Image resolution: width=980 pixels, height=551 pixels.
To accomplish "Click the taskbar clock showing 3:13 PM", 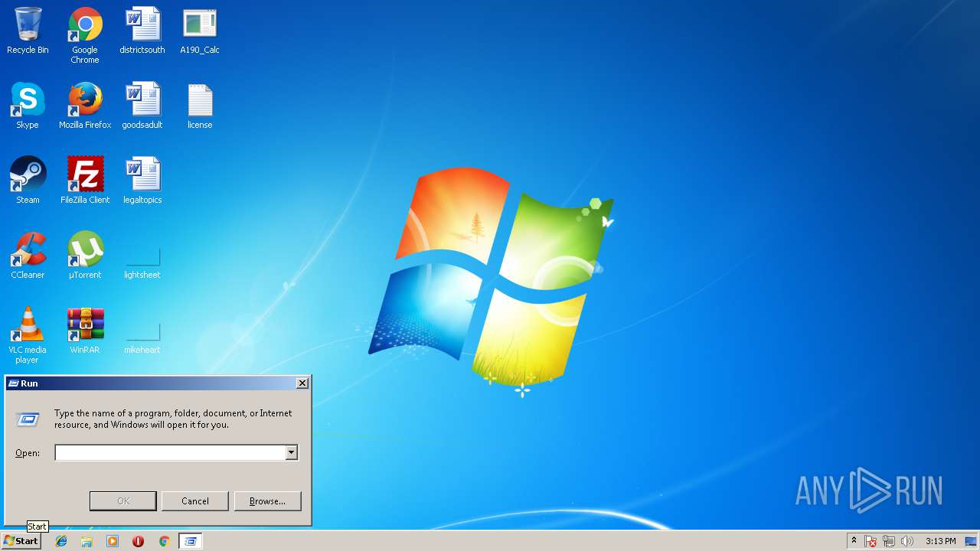I will [940, 541].
